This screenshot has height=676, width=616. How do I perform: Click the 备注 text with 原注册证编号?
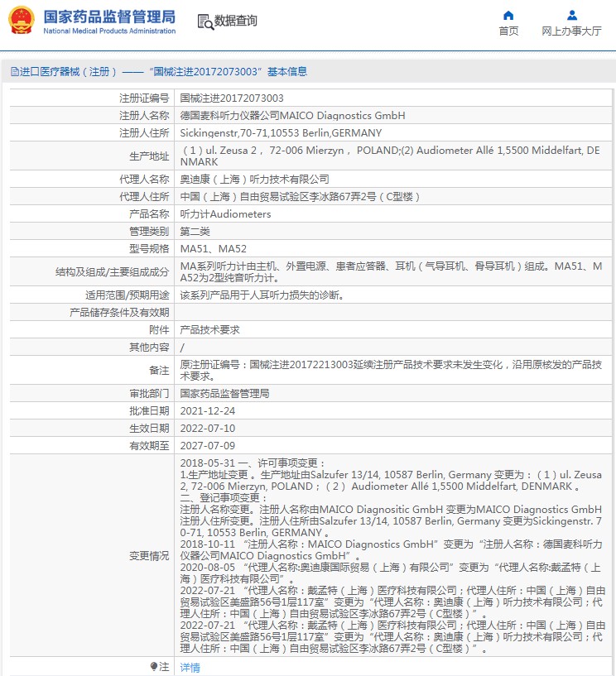[x=391, y=371]
